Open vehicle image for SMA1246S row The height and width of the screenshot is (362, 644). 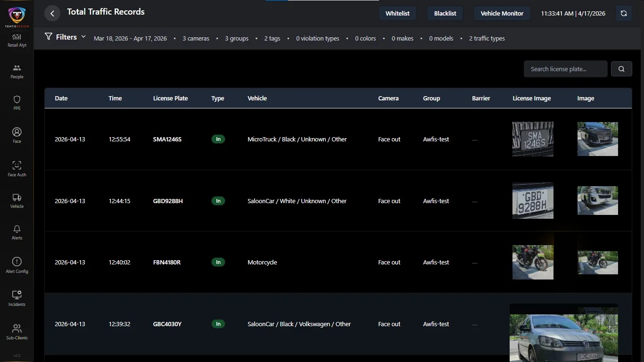pos(598,139)
